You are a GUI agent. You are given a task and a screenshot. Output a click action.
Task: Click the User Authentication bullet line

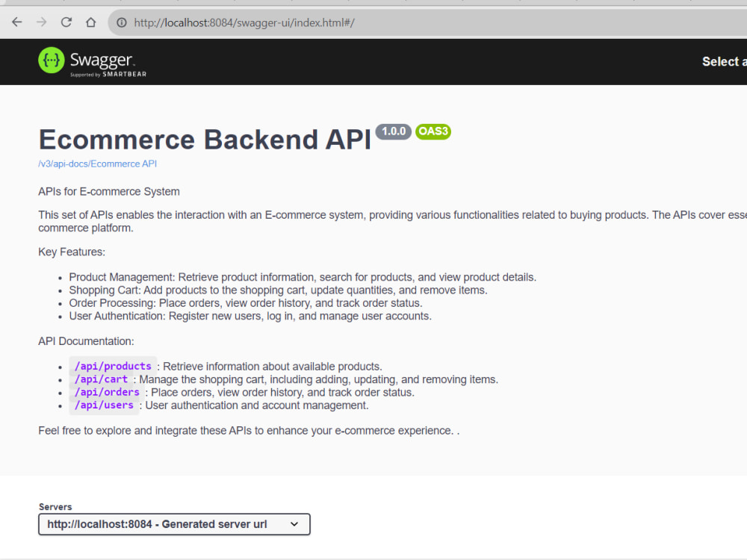pyautogui.click(x=250, y=316)
